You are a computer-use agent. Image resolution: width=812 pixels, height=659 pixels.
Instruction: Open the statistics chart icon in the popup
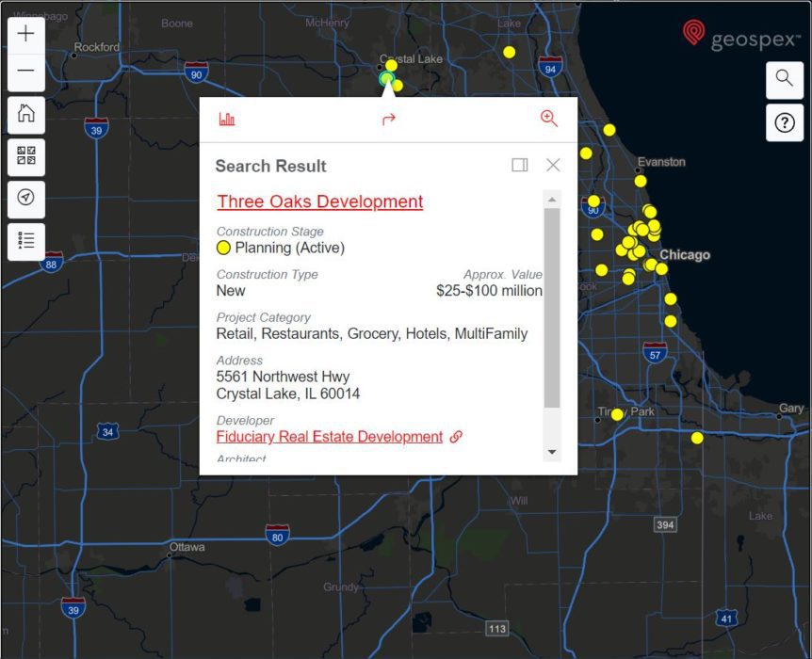coord(226,119)
